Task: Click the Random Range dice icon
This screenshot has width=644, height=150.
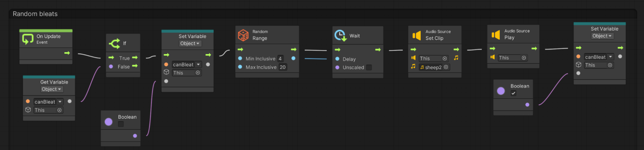Action: (243, 35)
